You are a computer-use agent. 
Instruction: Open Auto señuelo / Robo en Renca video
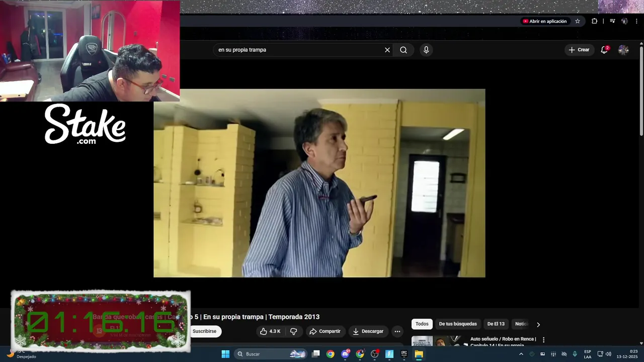[503, 342]
